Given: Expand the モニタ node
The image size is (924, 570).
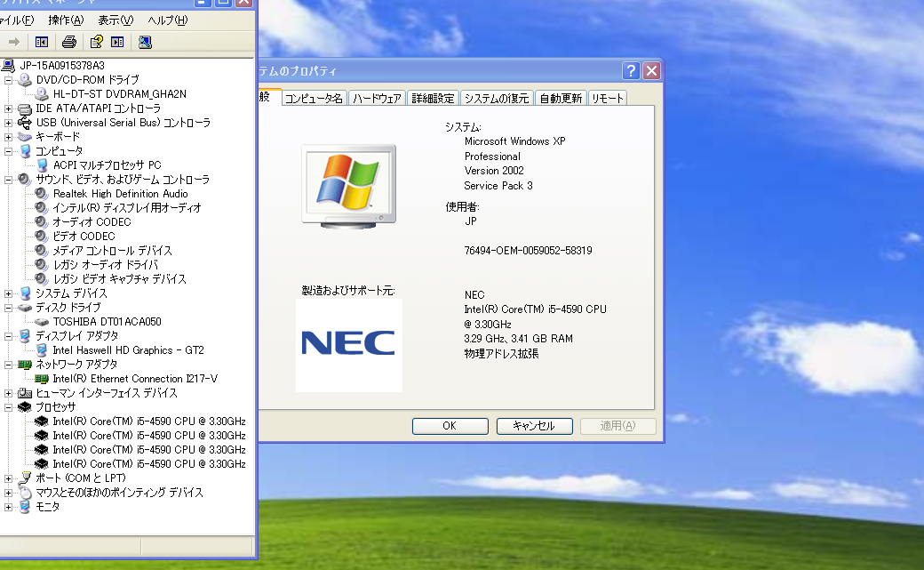Looking at the screenshot, I should click(x=8, y=507).
